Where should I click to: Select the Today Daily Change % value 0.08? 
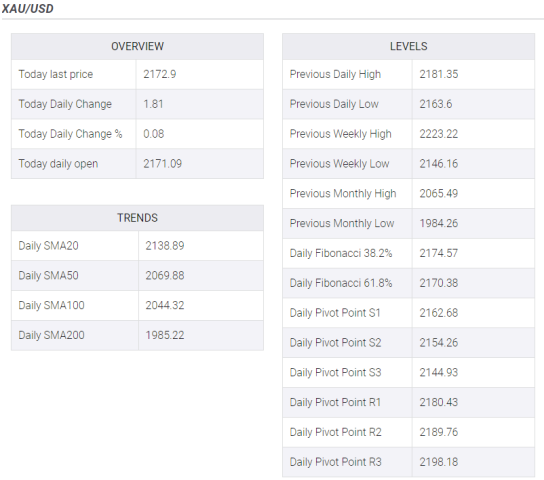[154, 134]
